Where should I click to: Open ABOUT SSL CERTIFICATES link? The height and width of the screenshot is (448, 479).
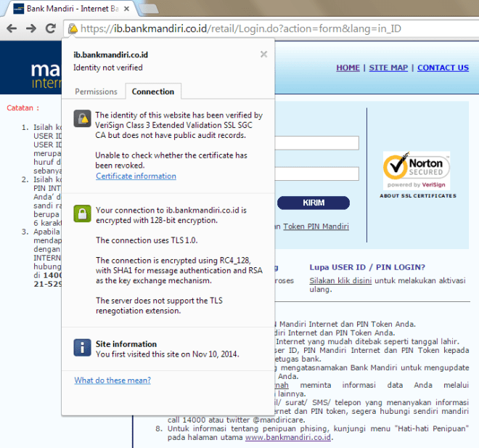tap(418, 195)
